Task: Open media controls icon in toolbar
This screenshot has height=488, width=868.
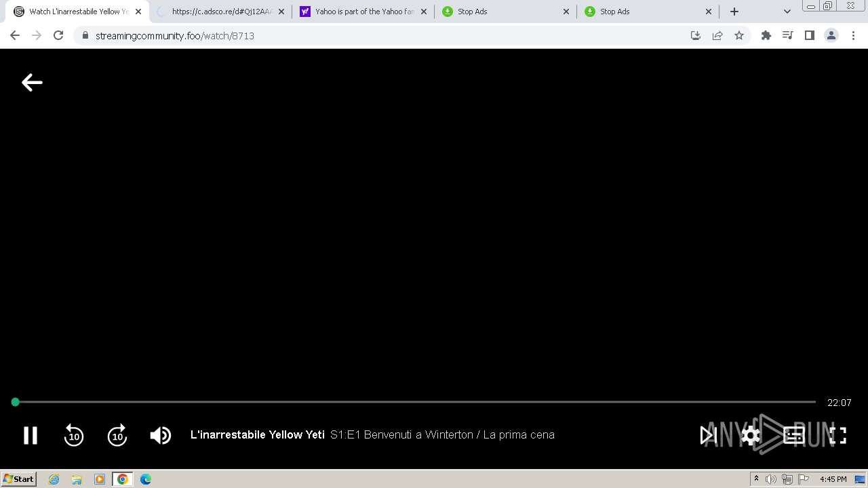Action: click(x=787, y=35)
